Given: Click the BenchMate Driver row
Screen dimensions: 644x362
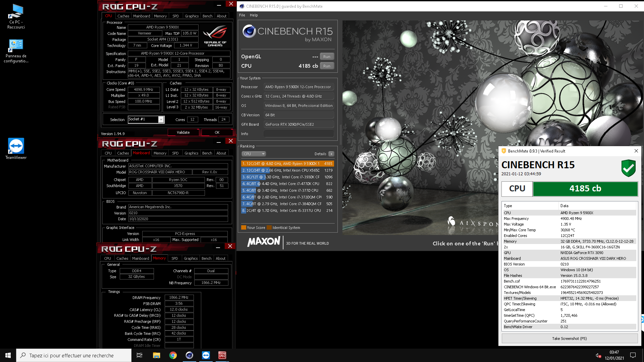Looking at the screenshot, I should (x=569, y=327).
